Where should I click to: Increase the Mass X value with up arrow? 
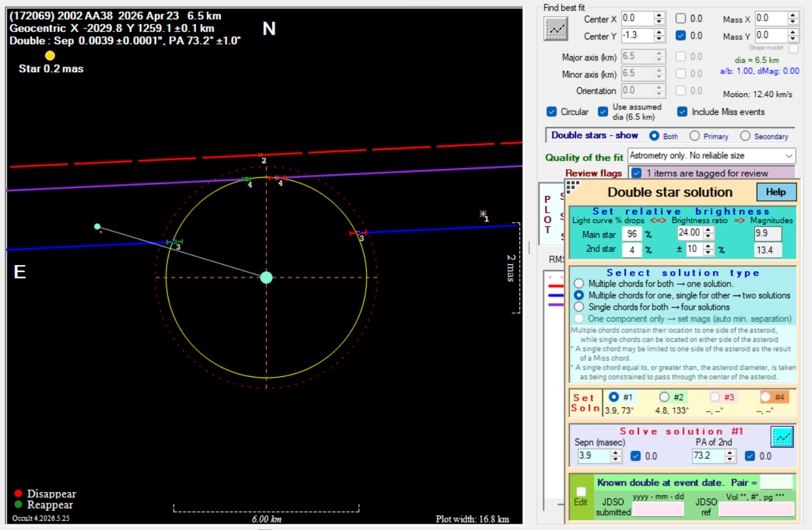coord(793,16)
